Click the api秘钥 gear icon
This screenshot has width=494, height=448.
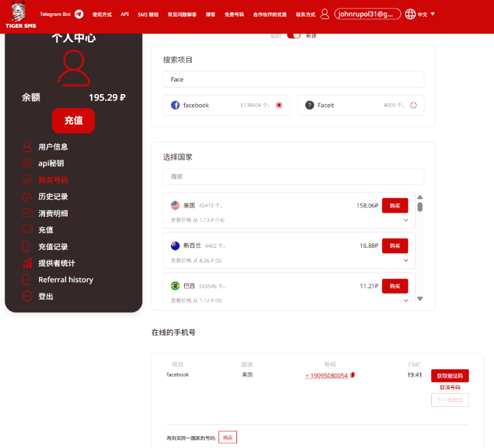[x=27, y=163]
